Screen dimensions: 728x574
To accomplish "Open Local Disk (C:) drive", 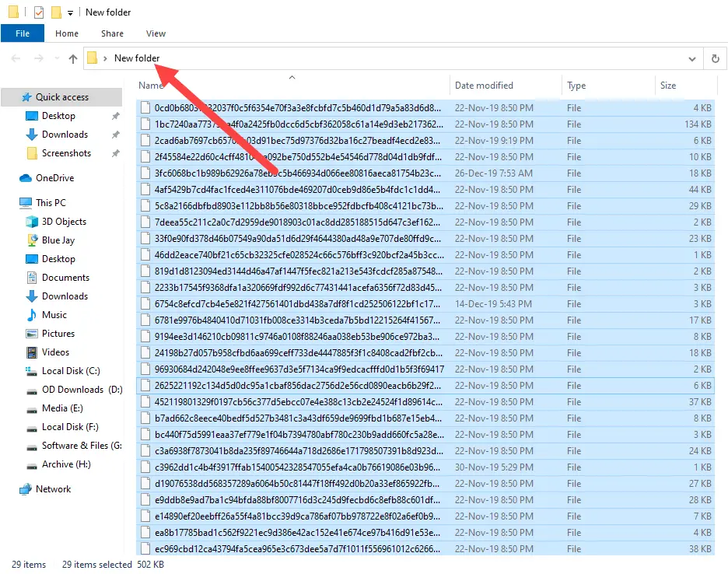I will pyautogui.click(x=71, y=370).
